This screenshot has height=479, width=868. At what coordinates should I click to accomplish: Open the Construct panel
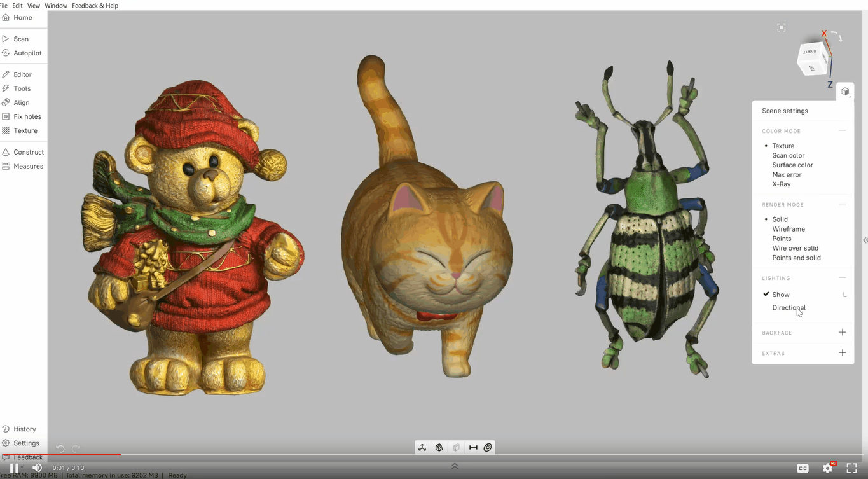click(23, 152)
